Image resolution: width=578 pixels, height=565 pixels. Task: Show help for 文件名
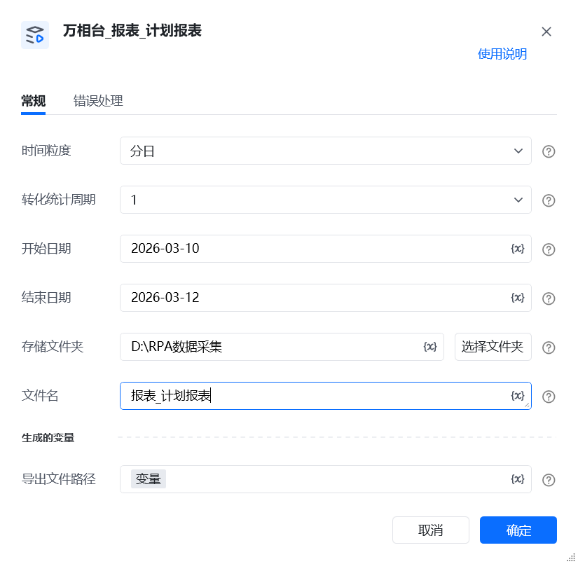pyautogui.click(x=548, y=397)
